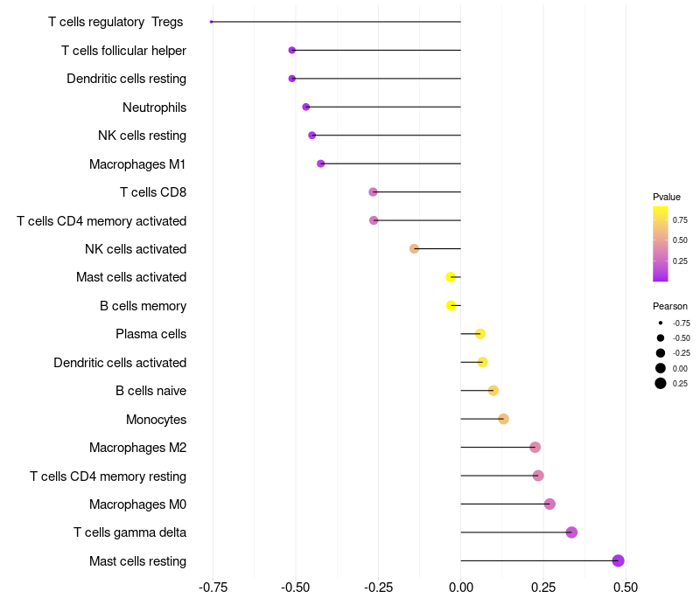This screenshot has height=612, width=700.
Task: Click the 0.00 Pearson legend dot
Action: 661,368
